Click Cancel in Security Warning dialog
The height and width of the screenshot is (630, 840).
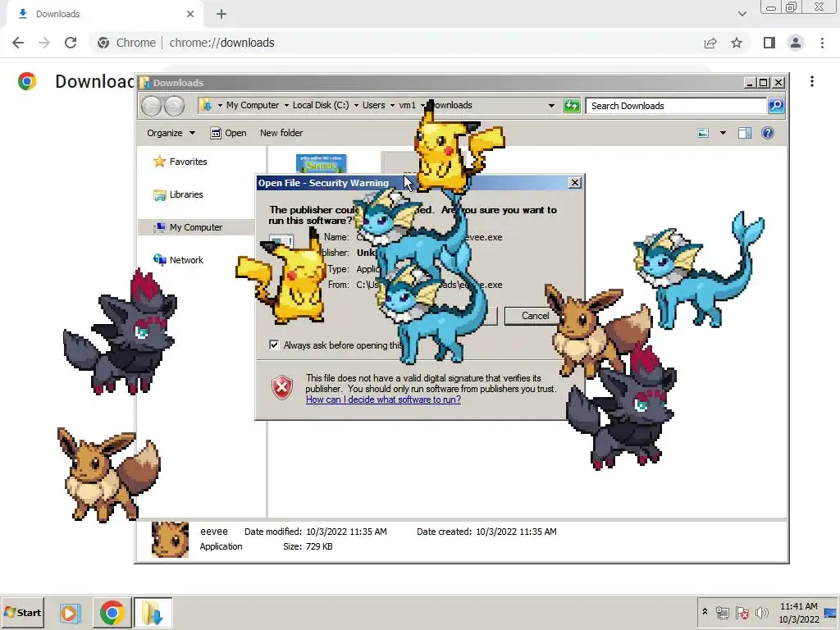tap(532, 316)
